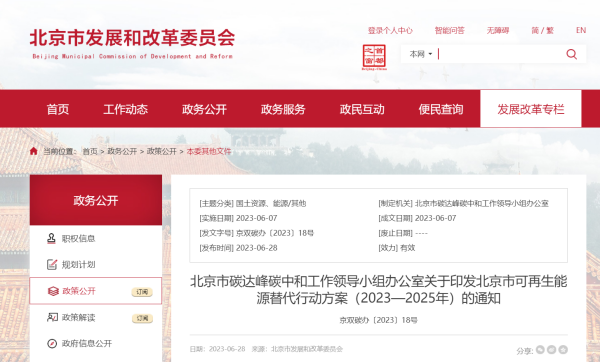Image resolution: width=600 pixels, height=362 pixels.
Task: Click the 废止日期 field text
Action: 403,233
